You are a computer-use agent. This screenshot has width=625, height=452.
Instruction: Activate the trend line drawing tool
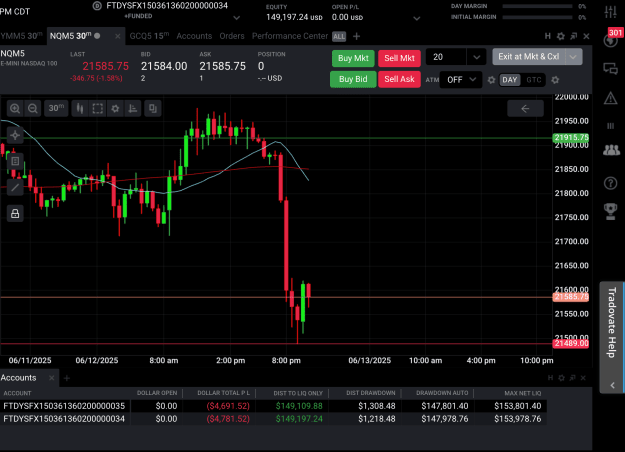15,187
